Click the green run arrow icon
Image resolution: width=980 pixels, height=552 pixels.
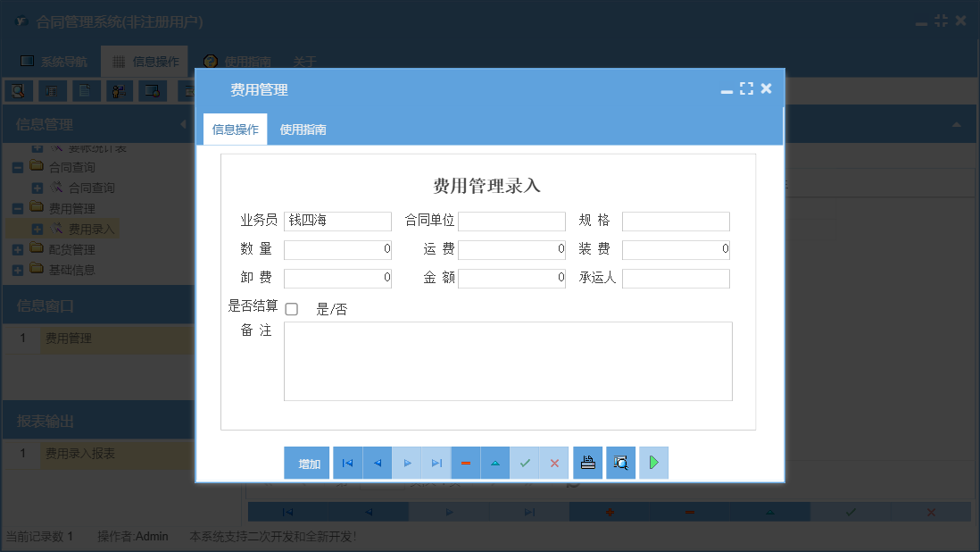click(x=653, y=462)
